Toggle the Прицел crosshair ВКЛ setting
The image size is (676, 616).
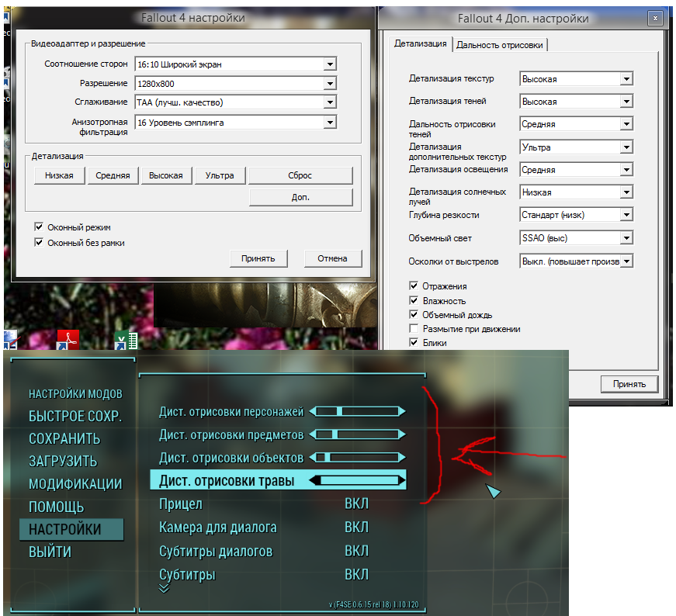point(356,504)
